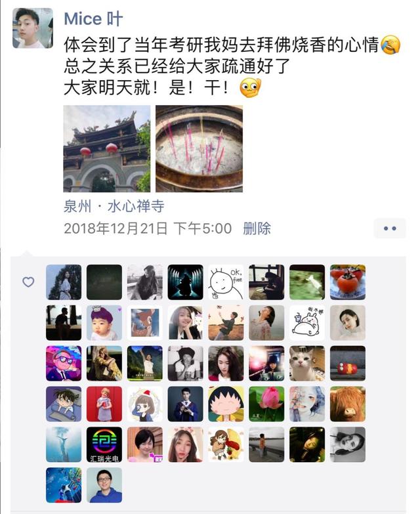The width and height of the screenshot is (420, 514).
Task: Tap the pink lotus flower avatar
Action: click(266, 404)
